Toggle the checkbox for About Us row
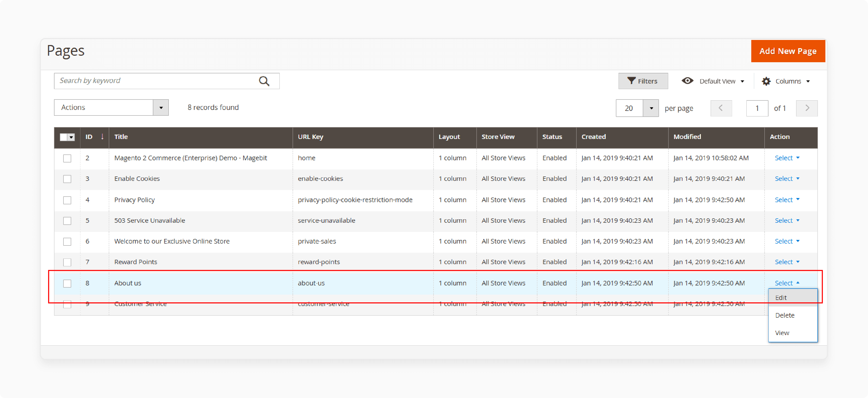This screenshot has height=398, width=868. pos(68,283)
